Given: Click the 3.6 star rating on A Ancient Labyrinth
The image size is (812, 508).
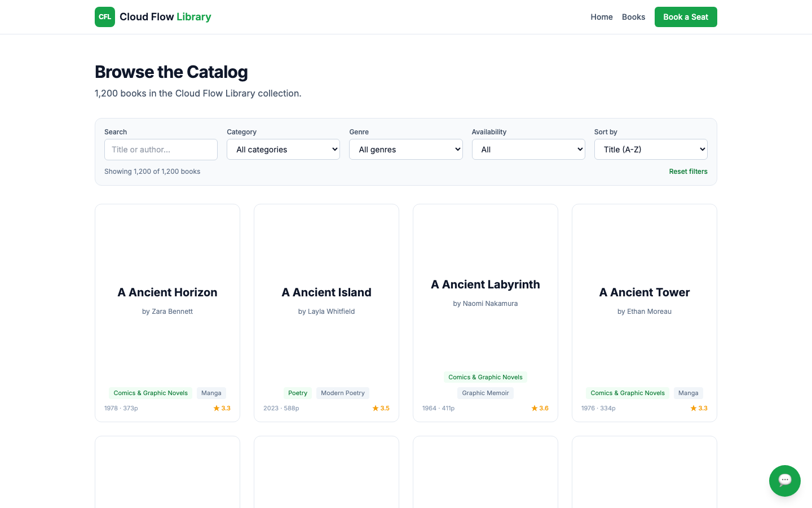Looking at the screenshot, I should click(540, 408).
